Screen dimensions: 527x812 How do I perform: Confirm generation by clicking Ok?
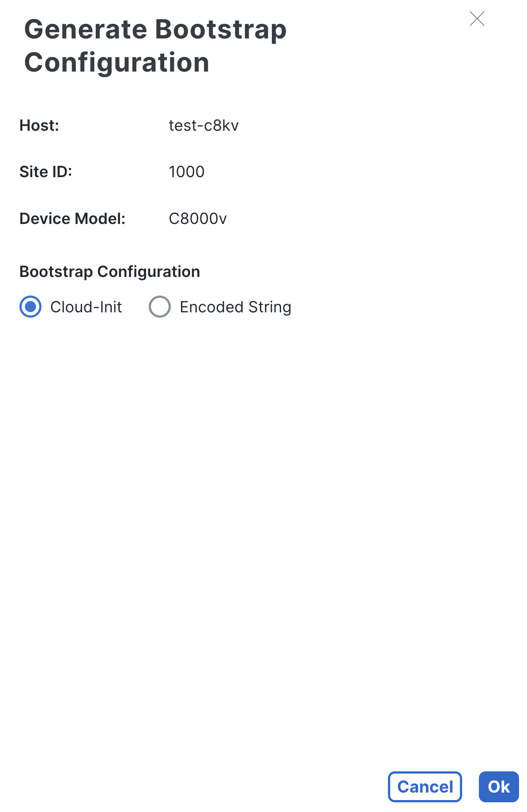tap(498, 787)
